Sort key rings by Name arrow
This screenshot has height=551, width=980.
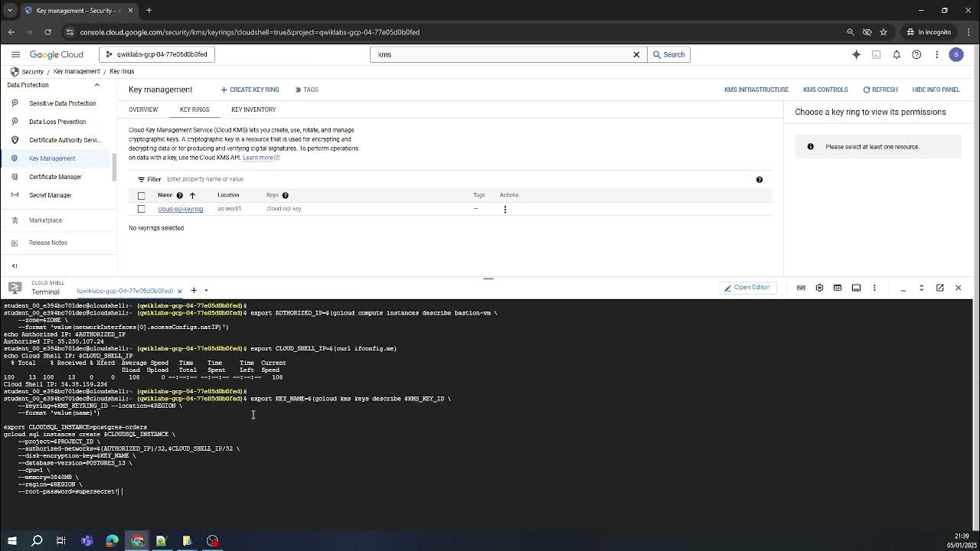192,195
